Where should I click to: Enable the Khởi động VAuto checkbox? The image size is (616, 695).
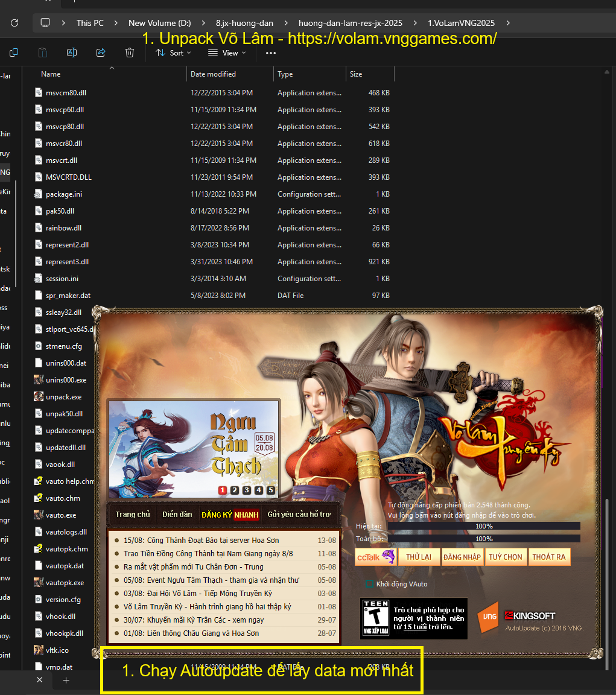369,584
